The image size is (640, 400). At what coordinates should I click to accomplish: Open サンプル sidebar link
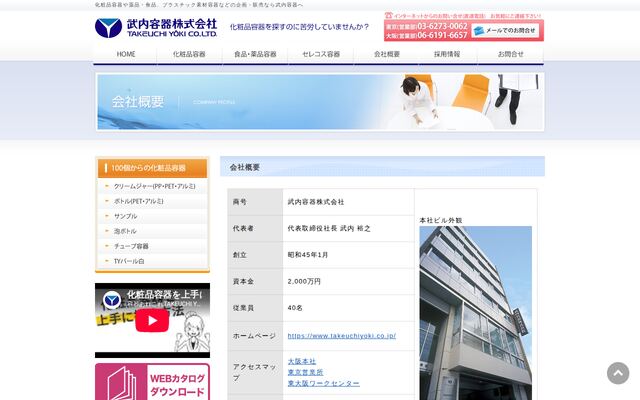click(x=153, y=216)
